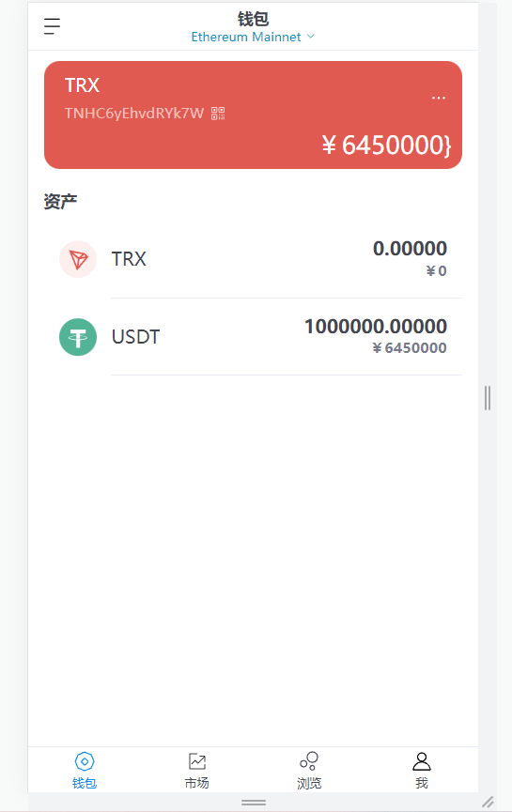Click the vertical resize handle on right edge
The width and height of the screenshot is (512, 812).
tap(488, 398)
